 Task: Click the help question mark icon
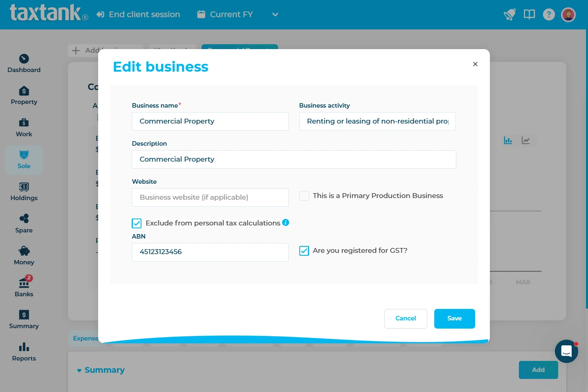549,14
